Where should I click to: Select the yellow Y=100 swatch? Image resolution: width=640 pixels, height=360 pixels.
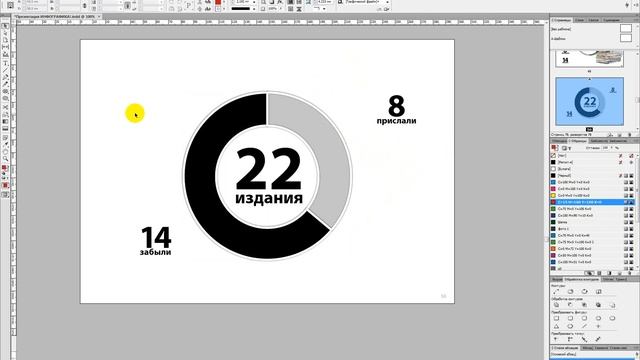coord(591,196)
